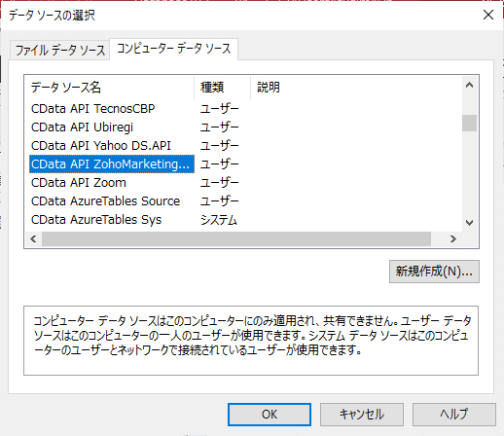Screen dimensions: 504x436
Task: Click the horizontal scroll left arrow
Action: click(33, 239)
